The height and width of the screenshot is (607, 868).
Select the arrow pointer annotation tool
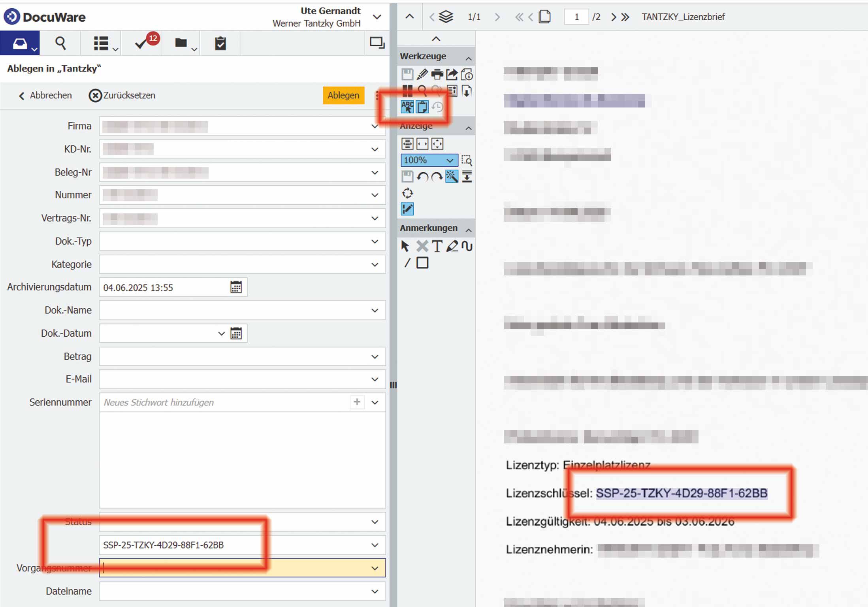pyautogui.click(x=405, y=246)
